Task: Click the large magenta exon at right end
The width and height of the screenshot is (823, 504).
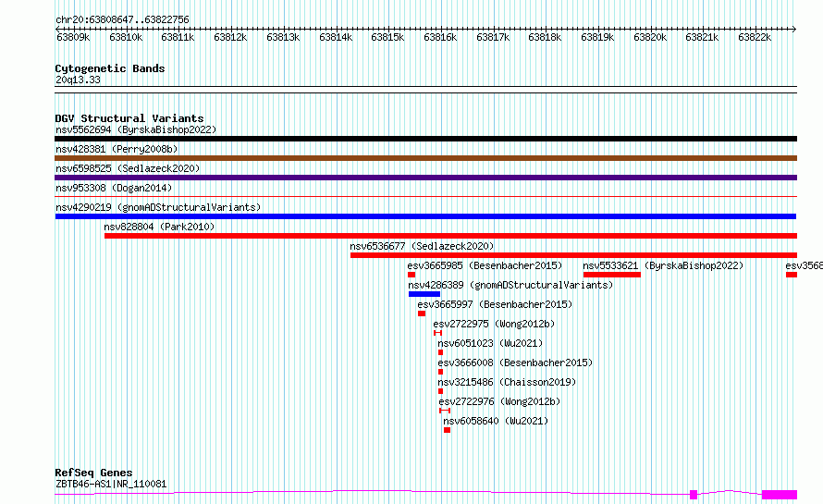Action: point(780,495)
